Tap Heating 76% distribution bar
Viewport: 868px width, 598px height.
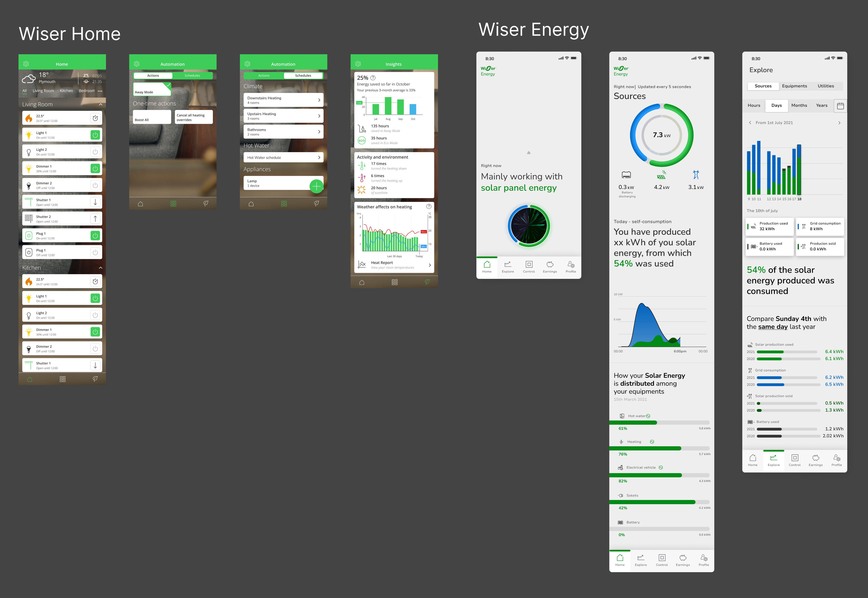tap(659, 448)
